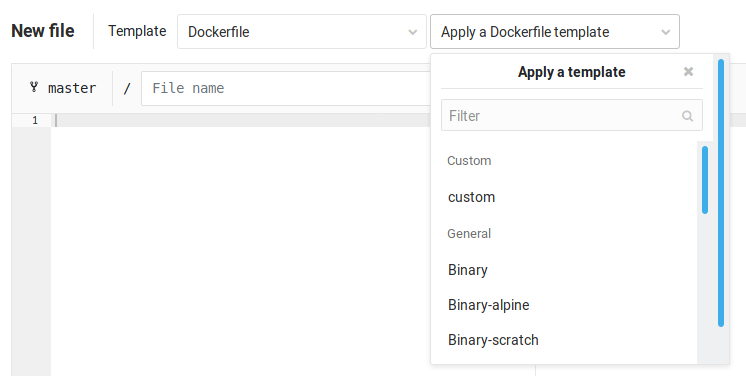Click line number 1 in gutter
This screenshot has width=746, height=376.
pyautogui.click(x=35, y=120)
